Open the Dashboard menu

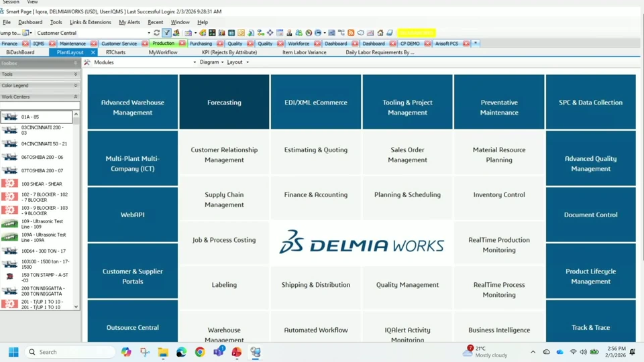[x=30, y=22]
